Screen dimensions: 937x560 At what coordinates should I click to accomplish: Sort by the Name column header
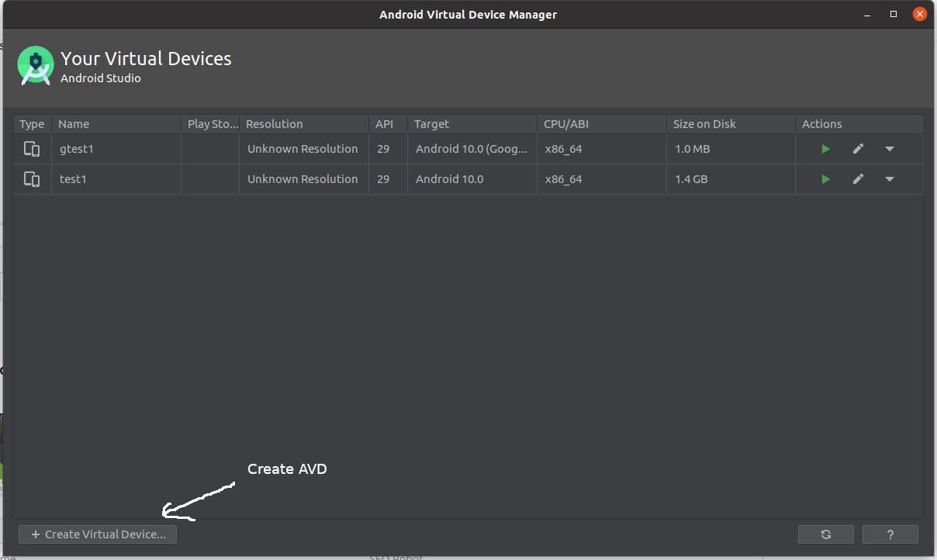tap(116, 124)
